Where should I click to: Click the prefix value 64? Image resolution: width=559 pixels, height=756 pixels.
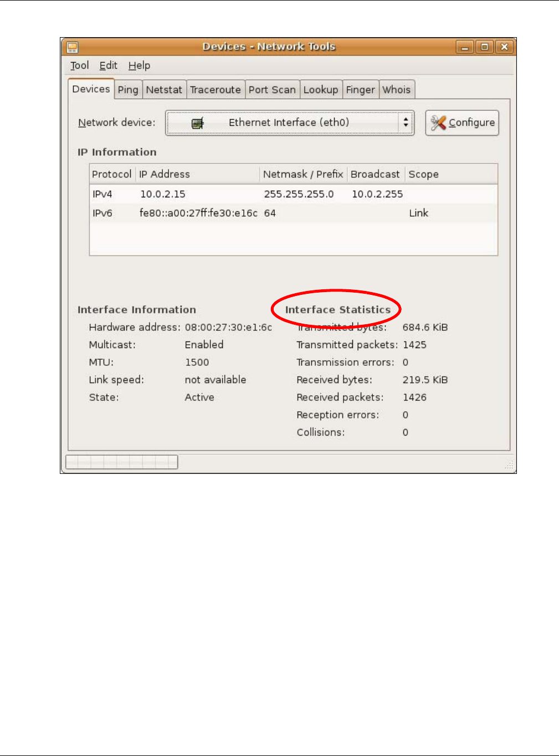(270, 213)
